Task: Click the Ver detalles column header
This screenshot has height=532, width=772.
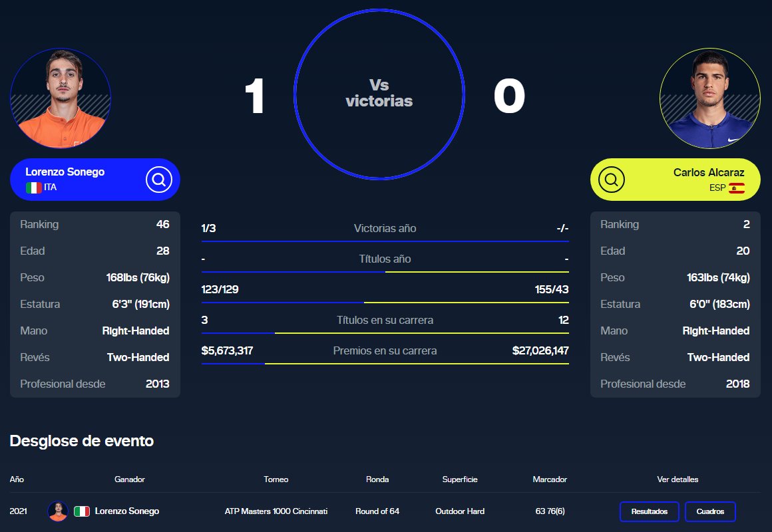Action: tap(677, 479)
